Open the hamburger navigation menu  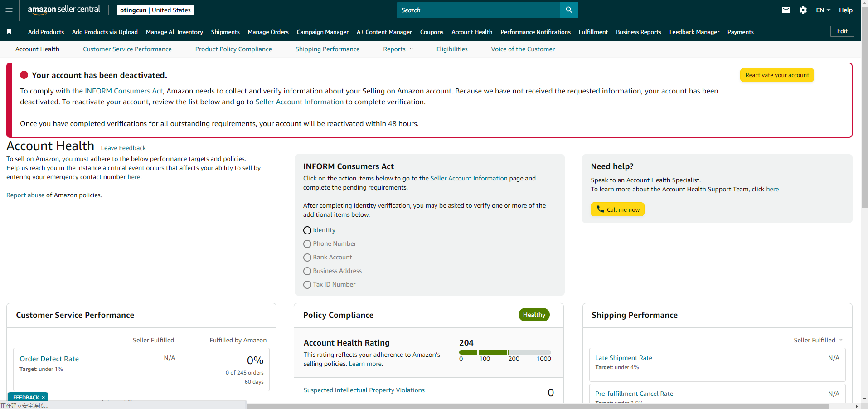[9, 10]
